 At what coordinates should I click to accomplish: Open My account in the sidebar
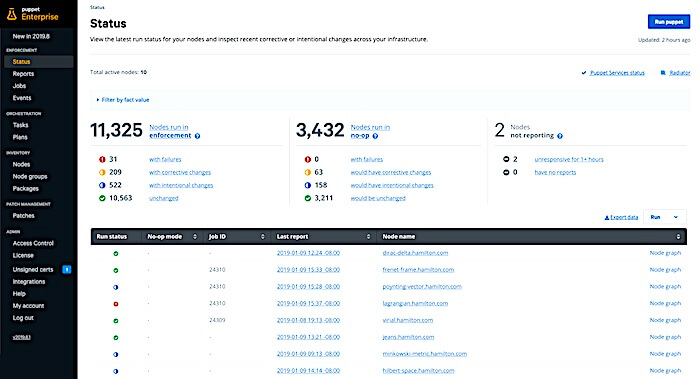(x=28, y=306)
